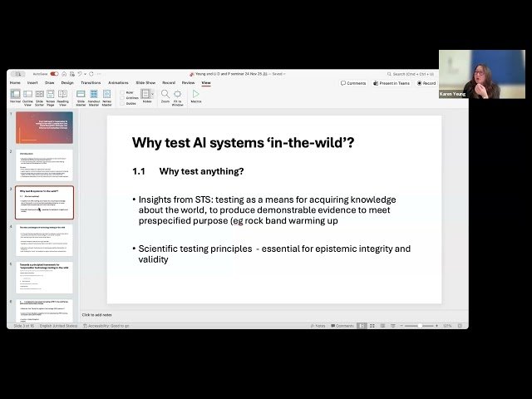Open the Macros dialog
This screenshot has height=399, width=532.
[x=196, y=96]
